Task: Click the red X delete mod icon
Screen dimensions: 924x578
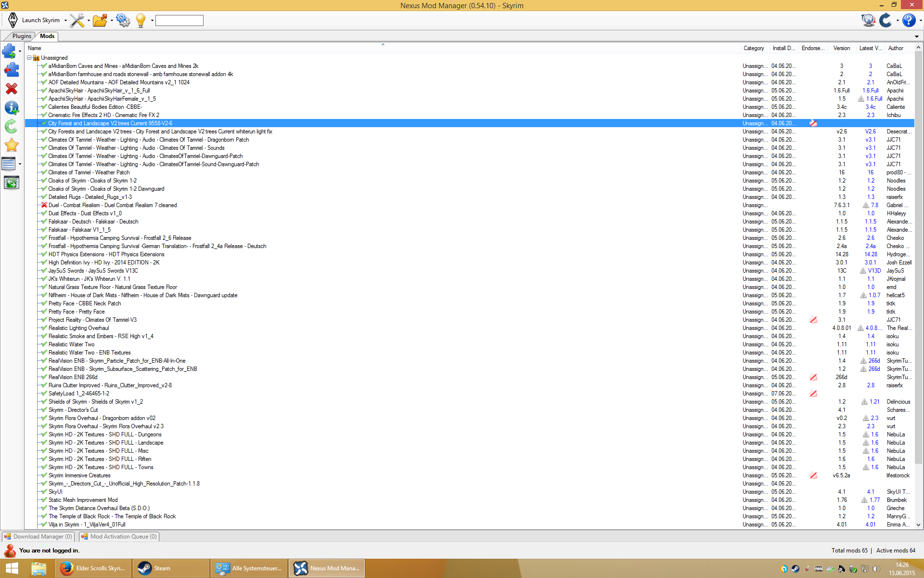Action: pos(11,89)
